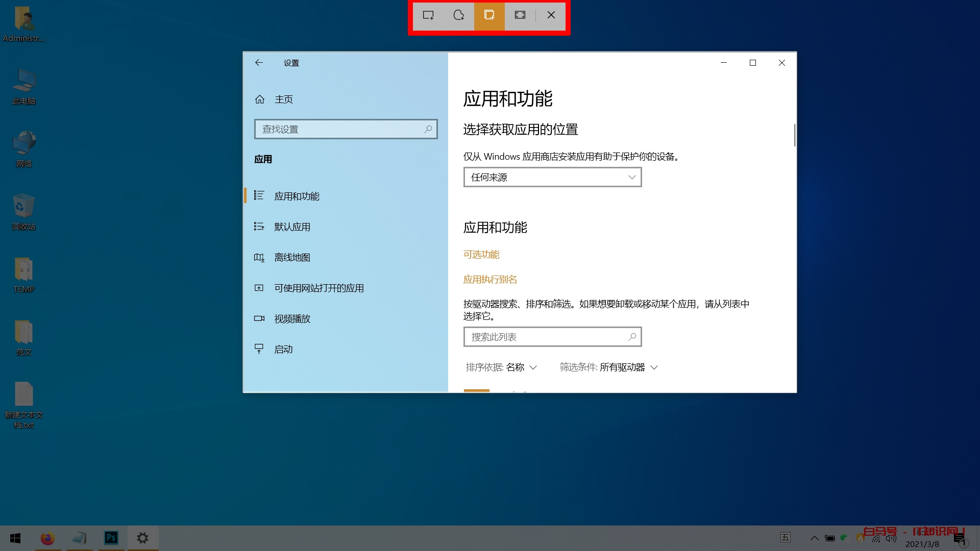Open the 任何来源 dropdown
This screenshot has width=980, height=551.
pos(552,177)
